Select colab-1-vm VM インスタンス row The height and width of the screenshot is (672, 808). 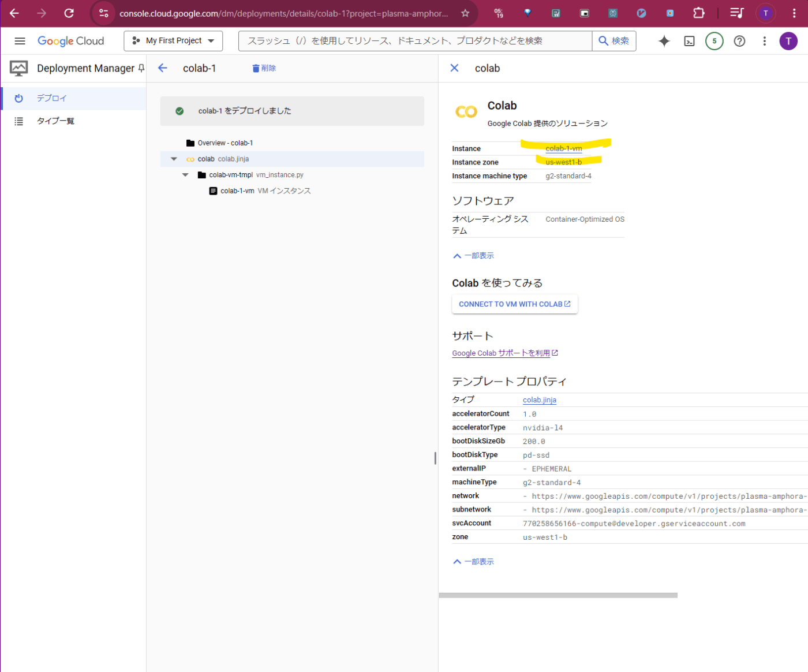(260, 191)
